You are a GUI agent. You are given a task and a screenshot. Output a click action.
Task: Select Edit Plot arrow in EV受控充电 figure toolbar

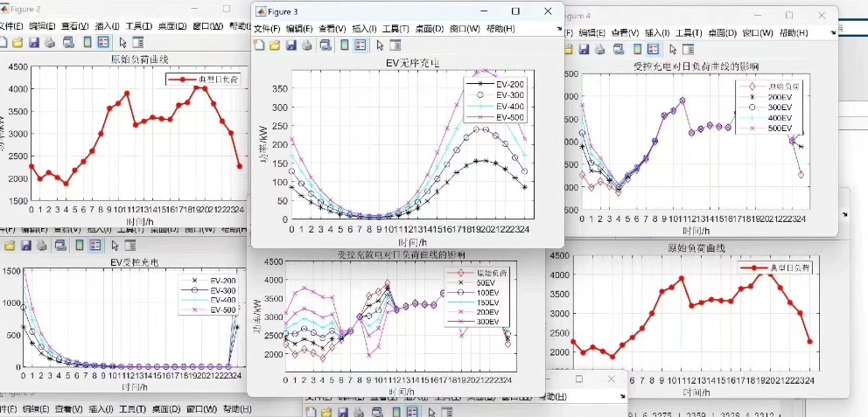click(x=115, y=245)
